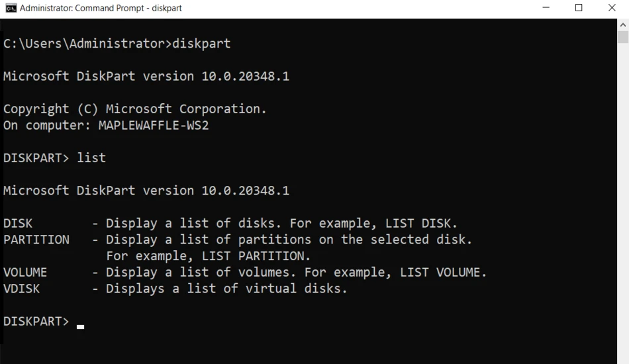Click the title bar text 'Administrator: Command Prompt - diskpart'
Screen dimensions: 629x364
(x=101, y=8)
